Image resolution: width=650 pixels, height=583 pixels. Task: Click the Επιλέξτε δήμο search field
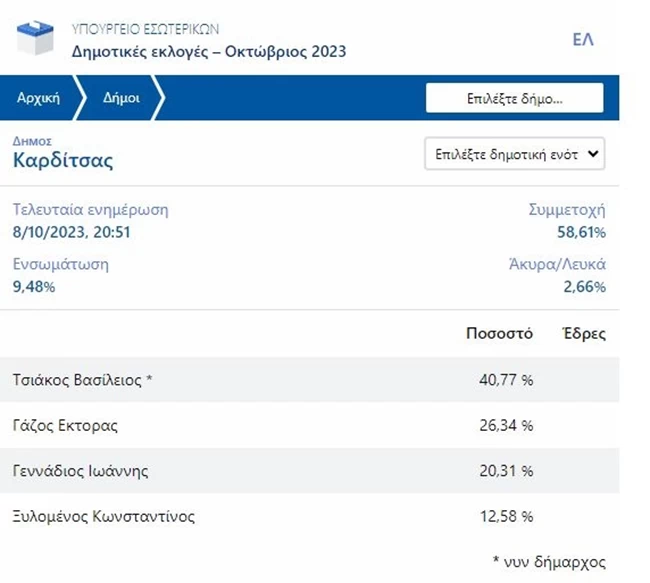[514, 98]
